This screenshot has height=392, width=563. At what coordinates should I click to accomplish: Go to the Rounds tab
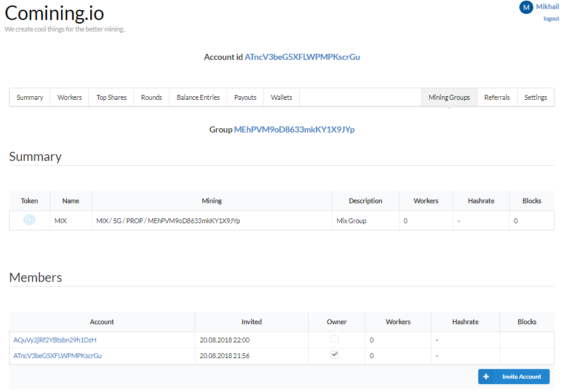tap(151, 97)
